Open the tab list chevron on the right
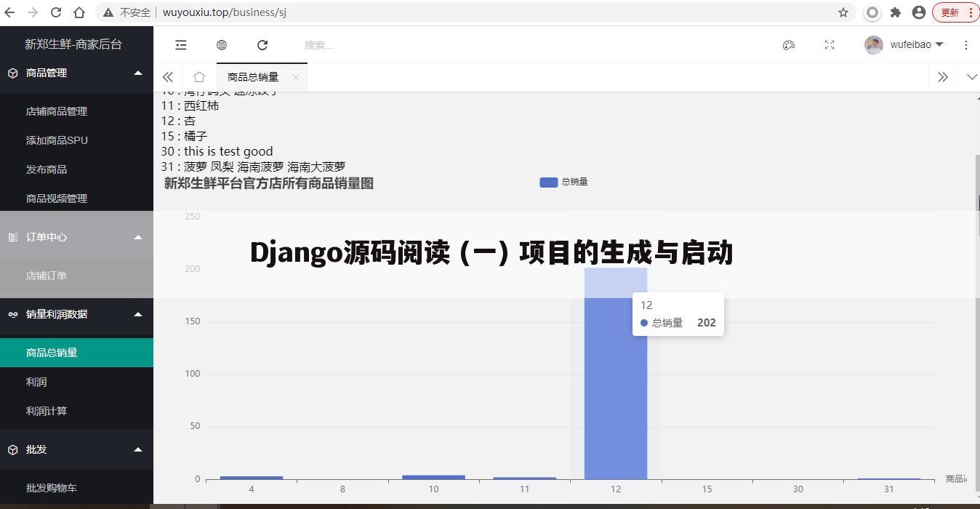The image size is (980, 509). tap(971, 76)
